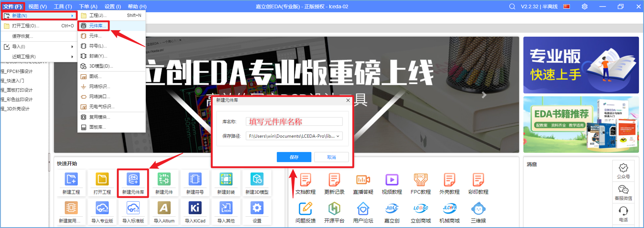Viewport: 644px width, 228px height.
Task: Choose 打开工程(O)... in the File menu
Action: 39,26
